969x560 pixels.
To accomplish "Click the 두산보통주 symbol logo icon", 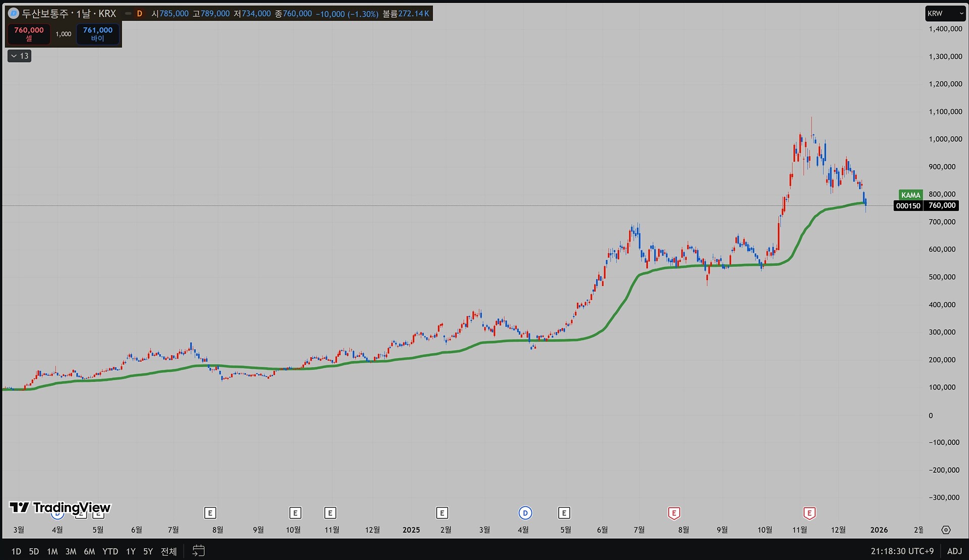I will (14, 14).
